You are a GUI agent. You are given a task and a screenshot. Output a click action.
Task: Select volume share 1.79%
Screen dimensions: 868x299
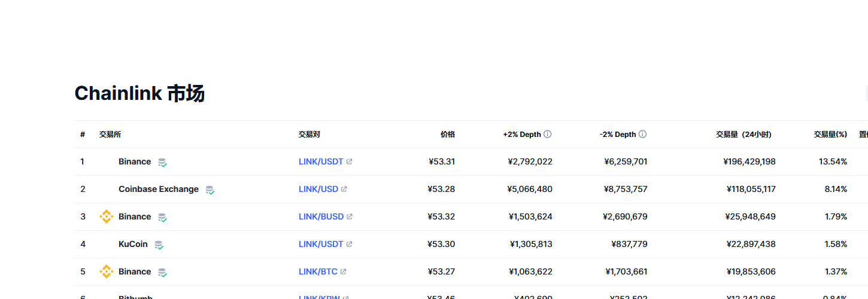click(x=836, y=216)
